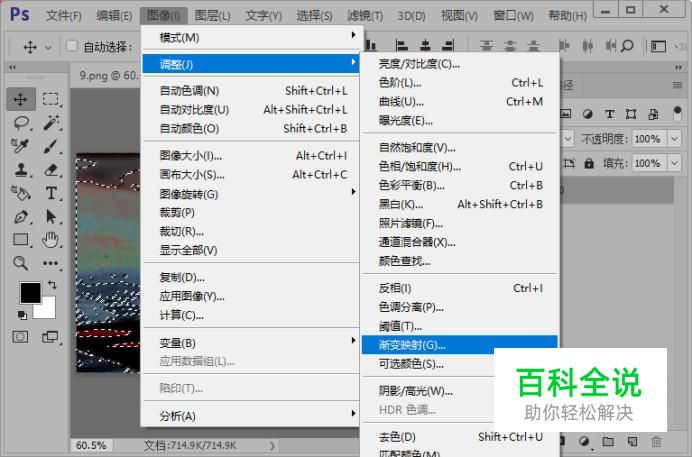This screenshot has width=692, height=457.
Task: Open the Window menu
Action: tap(513, 16)
